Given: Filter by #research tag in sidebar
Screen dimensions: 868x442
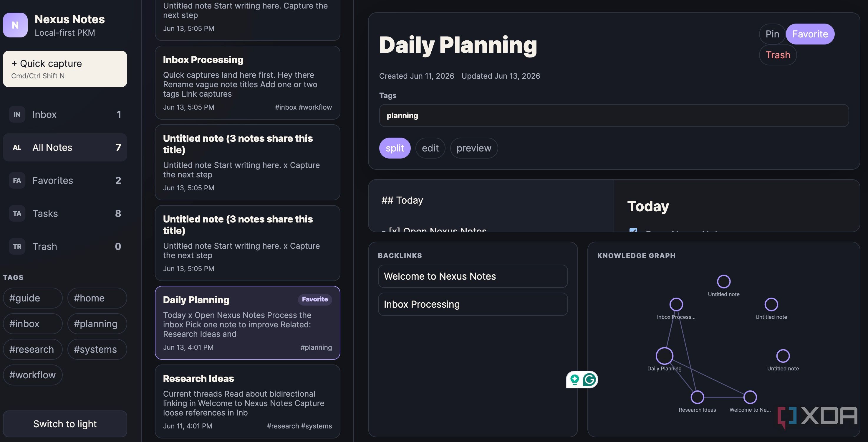Looking at the screenshot, I should click(33, 349).
